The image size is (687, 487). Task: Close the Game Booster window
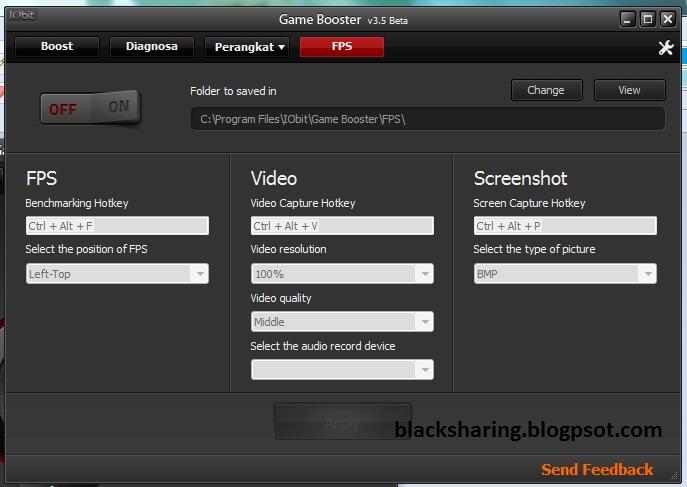[x=667, y=19]
